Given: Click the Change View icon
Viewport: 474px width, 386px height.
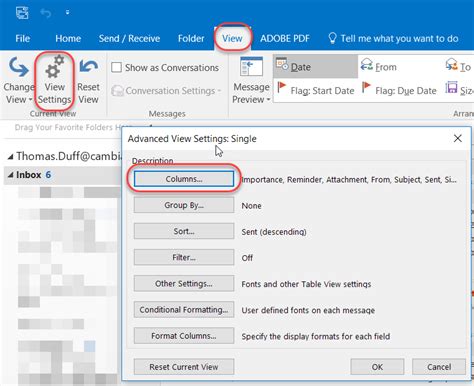Looking at the screenshot, I should click(18, 66).
